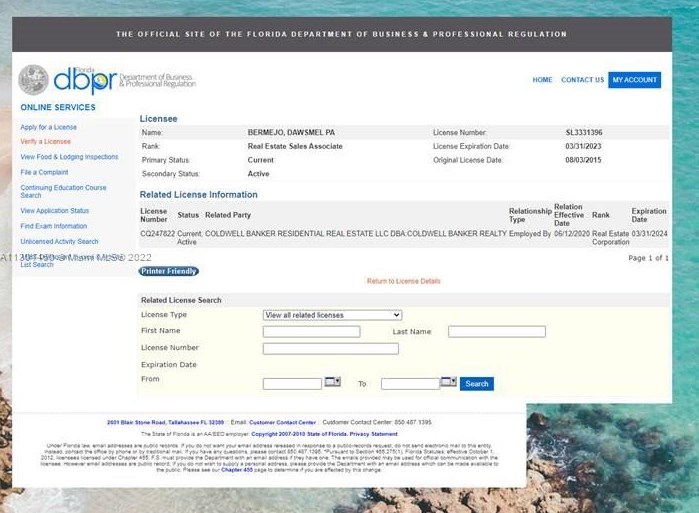Go to the HOME menu item

[x=542, y=80]
